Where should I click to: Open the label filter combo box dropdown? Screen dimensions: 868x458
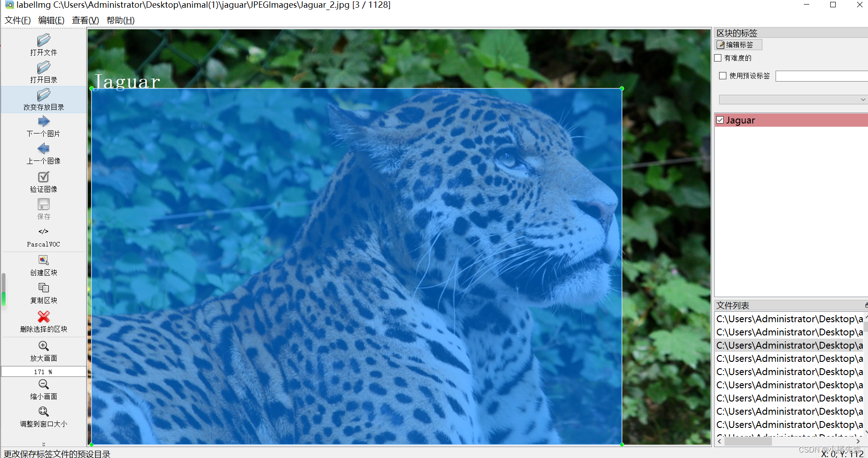[793, 99]
